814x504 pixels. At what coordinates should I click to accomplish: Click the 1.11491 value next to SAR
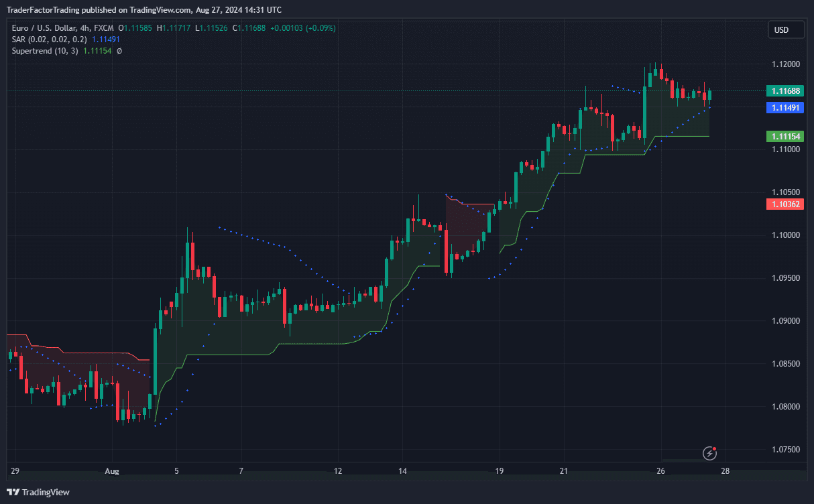[x=106, y=40]
